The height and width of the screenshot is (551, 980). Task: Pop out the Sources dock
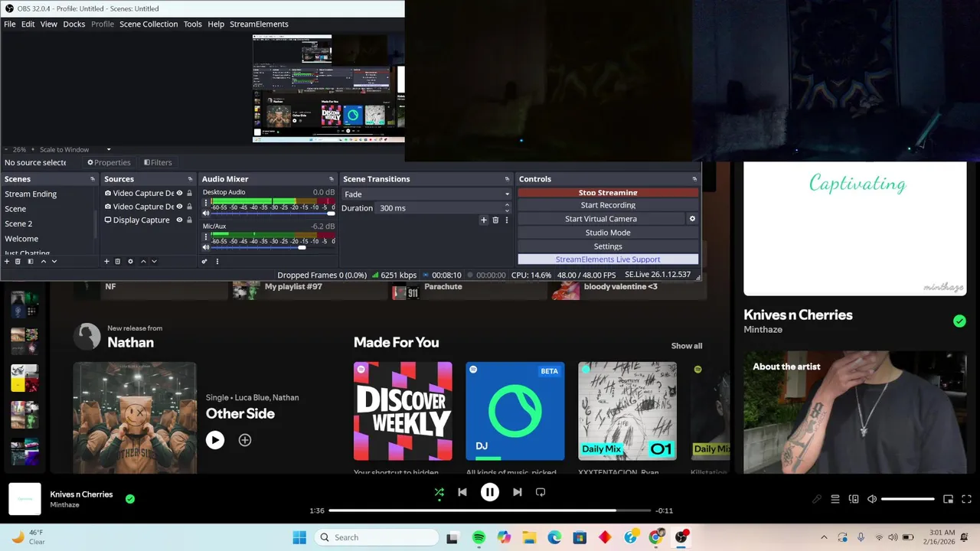pos(190,179)
